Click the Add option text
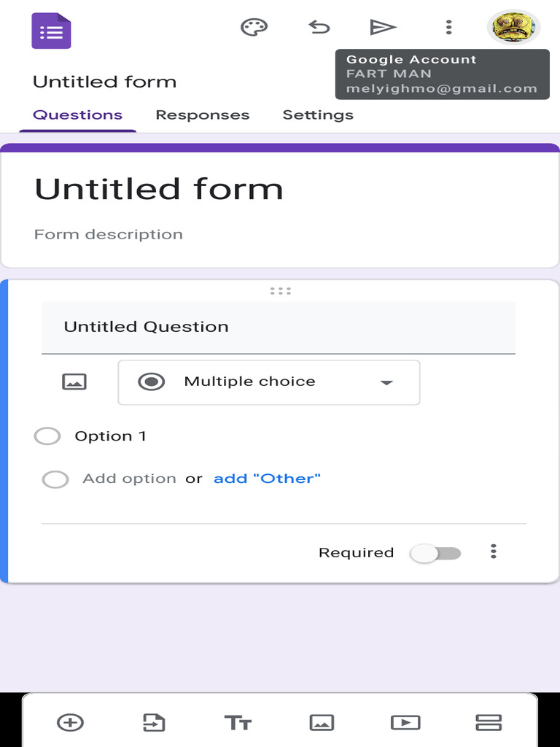 coord(129,479)
